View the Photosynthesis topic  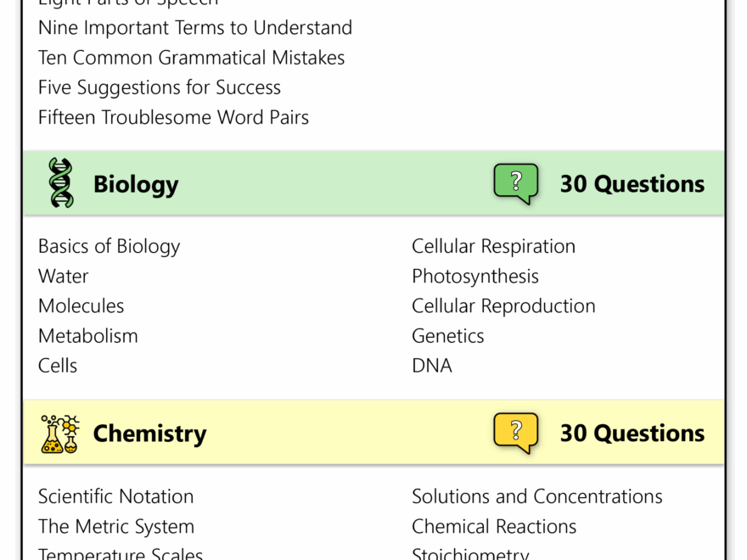pyautogui.click(x=475, y=276)
